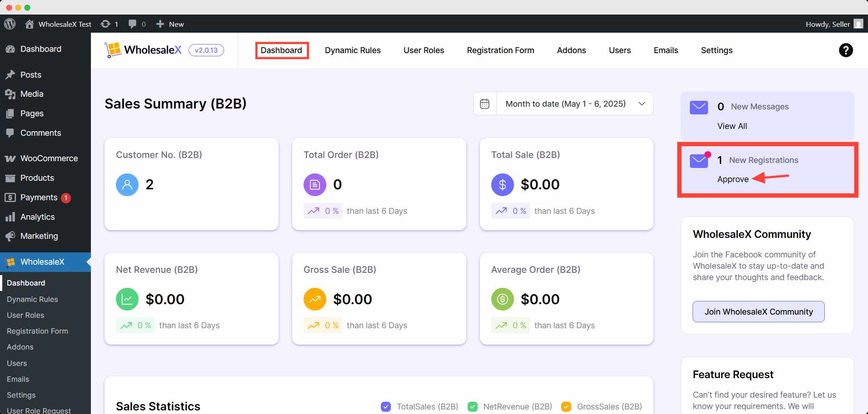Open the Registration Form tab
This screenshot has height=414, width=868.
point(500,50)
